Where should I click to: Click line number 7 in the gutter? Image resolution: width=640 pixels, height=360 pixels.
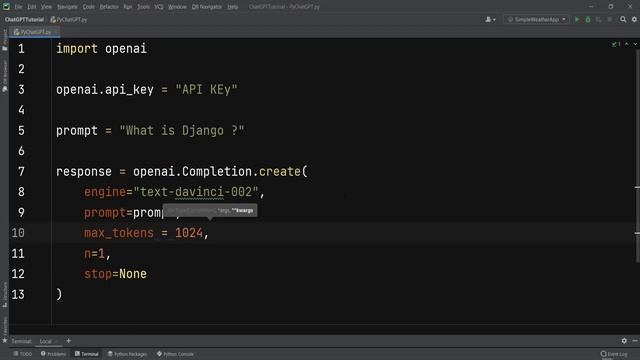point(21,171)
